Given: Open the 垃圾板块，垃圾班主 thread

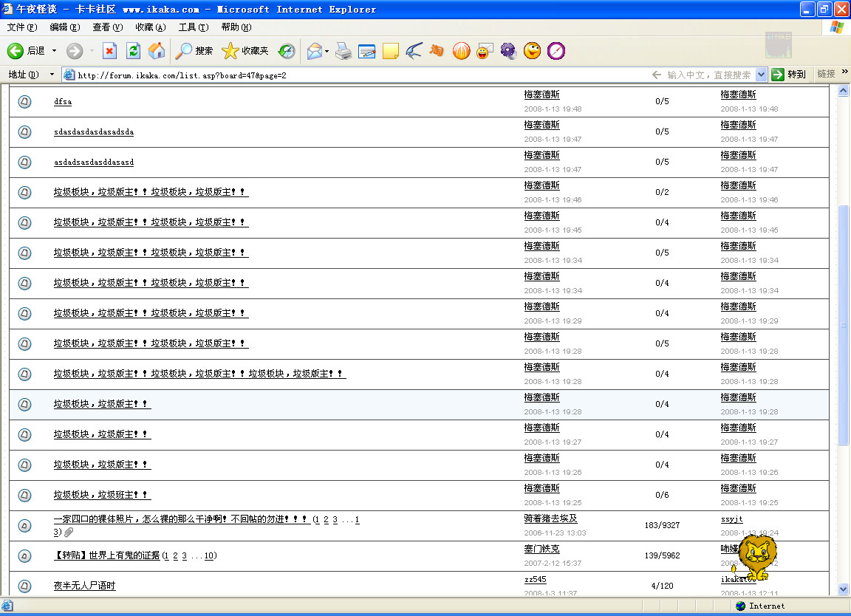Looking at the screenshot, I should (102, 495).
